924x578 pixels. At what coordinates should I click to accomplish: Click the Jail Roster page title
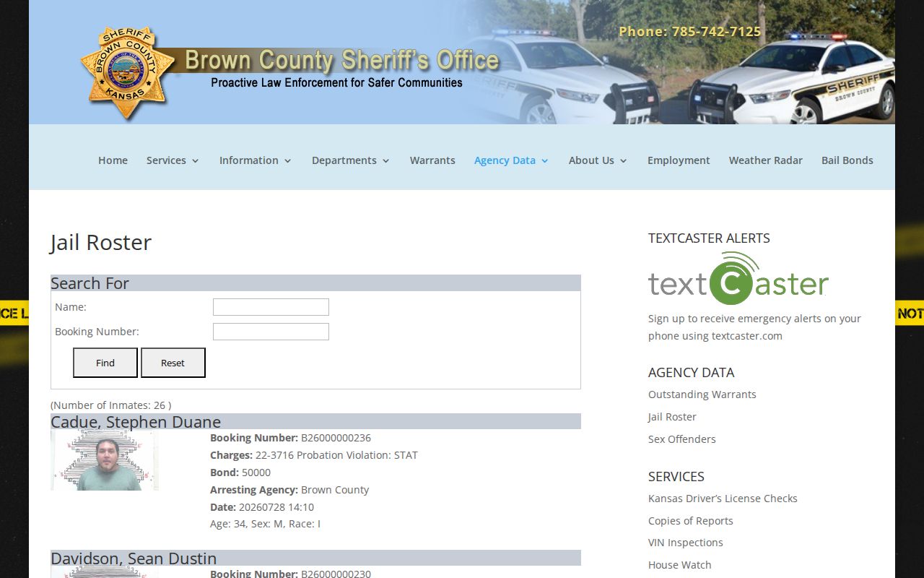coord(101,243)
